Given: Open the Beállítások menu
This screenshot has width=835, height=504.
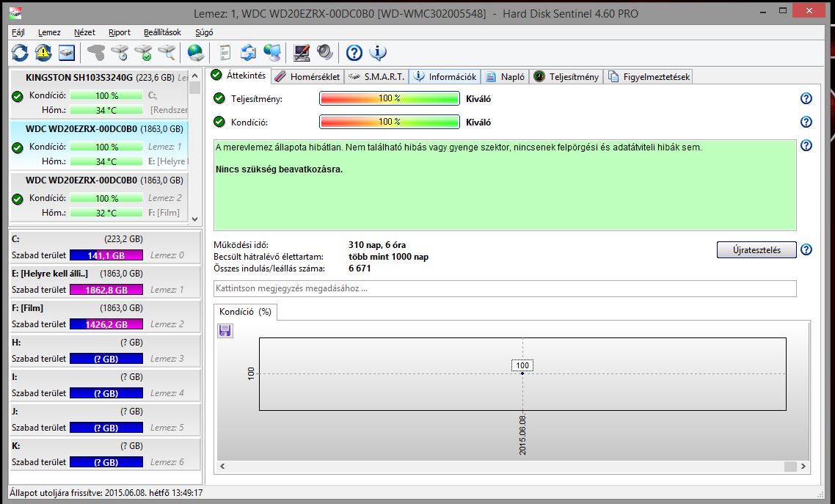Looking at the screenshot, I should click(x=162, y=32).
